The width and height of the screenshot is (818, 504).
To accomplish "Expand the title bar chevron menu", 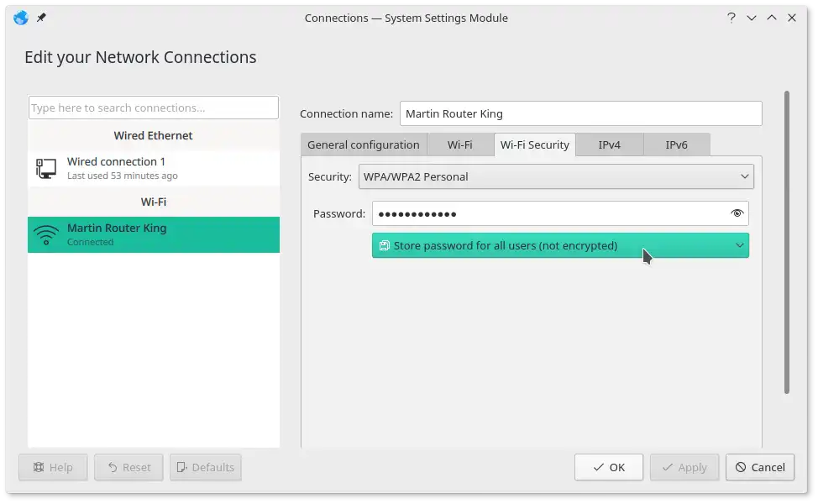I will (752, 17).
